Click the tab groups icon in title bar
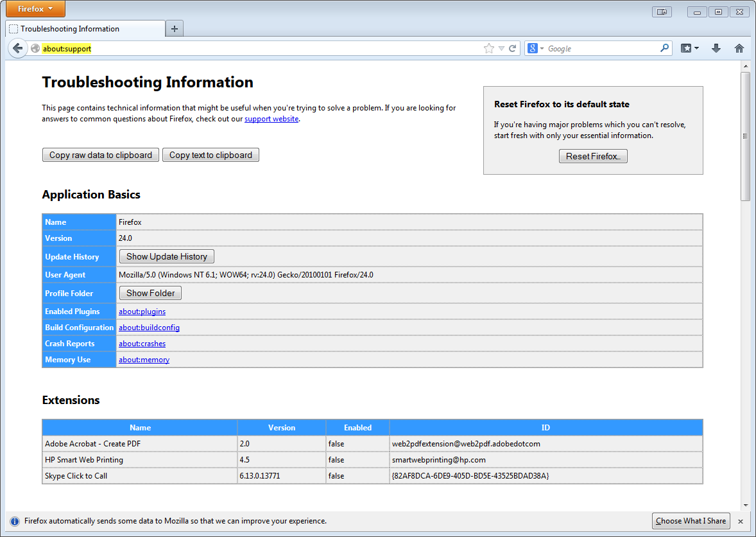This screenshot has width=756, height=537. pos(662,12)
